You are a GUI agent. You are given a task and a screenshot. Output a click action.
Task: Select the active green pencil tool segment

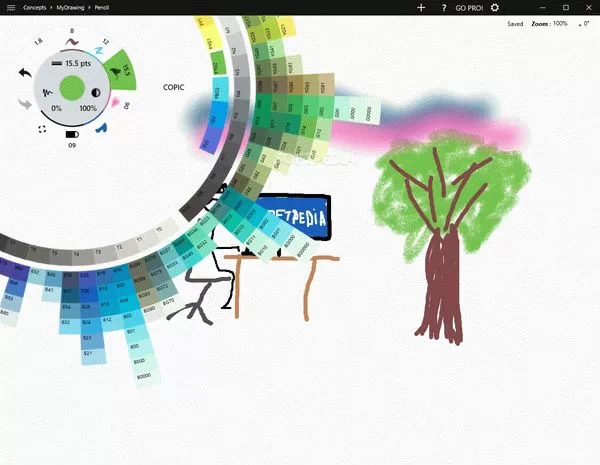tap(120, 71)
